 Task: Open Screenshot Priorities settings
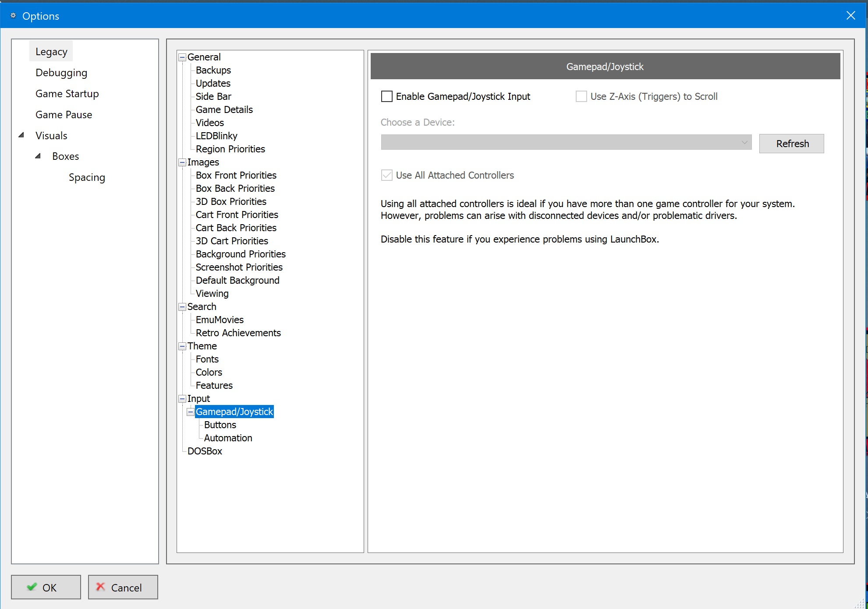point(239,267)
